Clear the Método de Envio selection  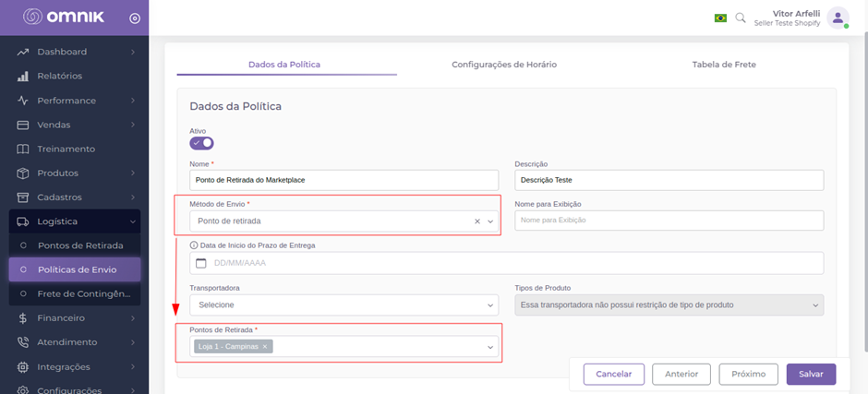tap(477, 221)
